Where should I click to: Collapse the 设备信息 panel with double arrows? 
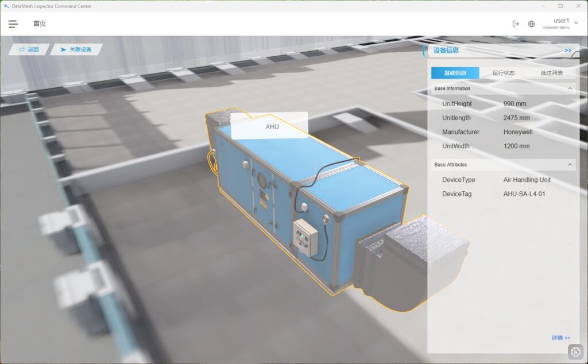[567, 51]
